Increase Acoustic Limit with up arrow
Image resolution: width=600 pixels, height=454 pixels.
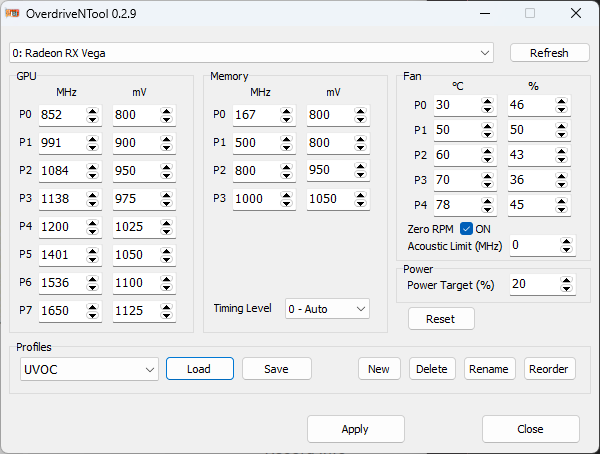(566, 241)
